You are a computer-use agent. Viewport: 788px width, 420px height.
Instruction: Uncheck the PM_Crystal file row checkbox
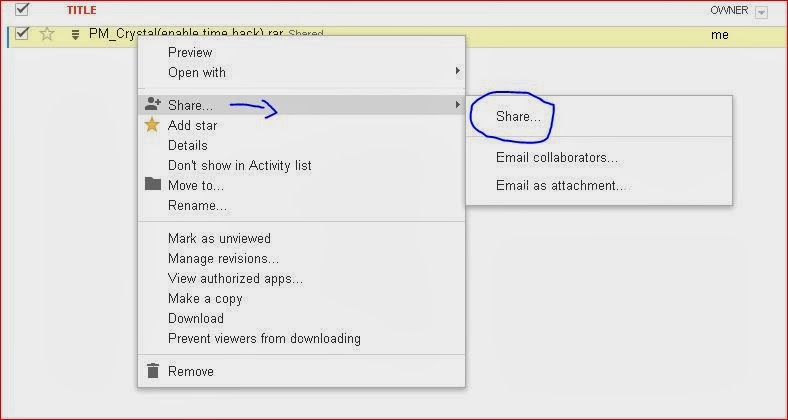tap(22, 33)
